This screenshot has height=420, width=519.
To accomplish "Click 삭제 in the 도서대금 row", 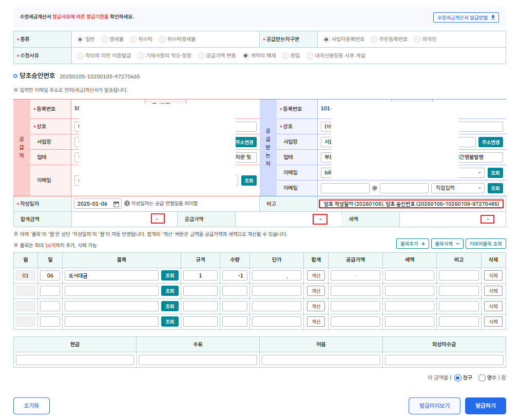I will coord(493,275).
